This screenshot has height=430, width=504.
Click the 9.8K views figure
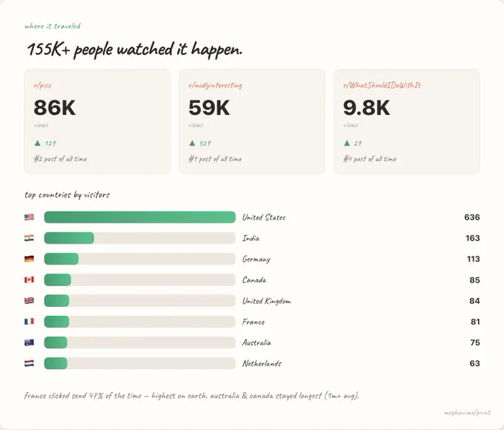[x=366, y=107]
